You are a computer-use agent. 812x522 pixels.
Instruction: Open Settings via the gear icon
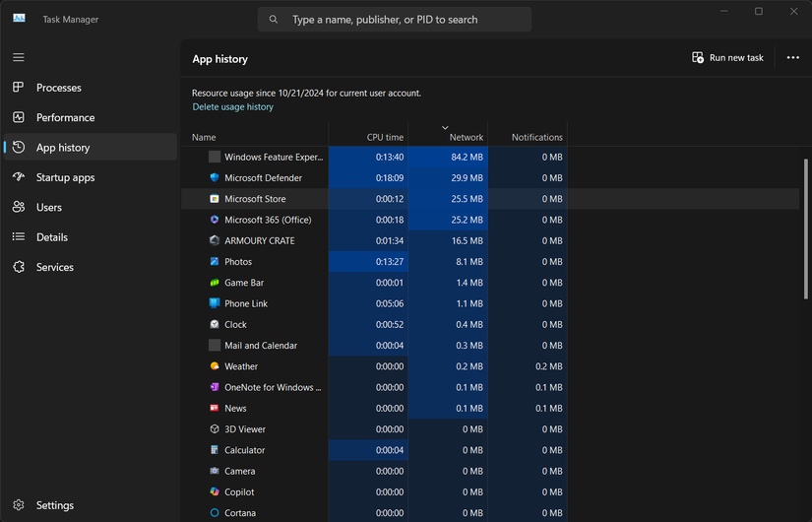click(19, 505)
